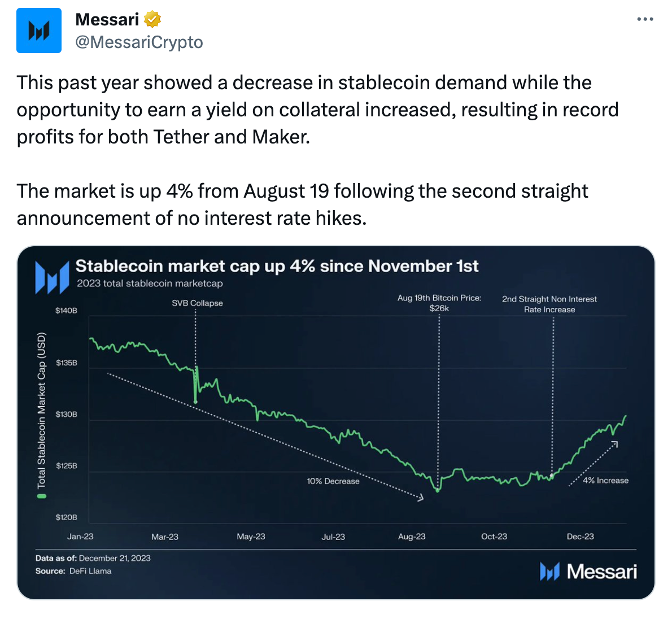The width and height of the screenshot is (672, 619).
Task: Click the 4% Increase label
Action: 605,481
